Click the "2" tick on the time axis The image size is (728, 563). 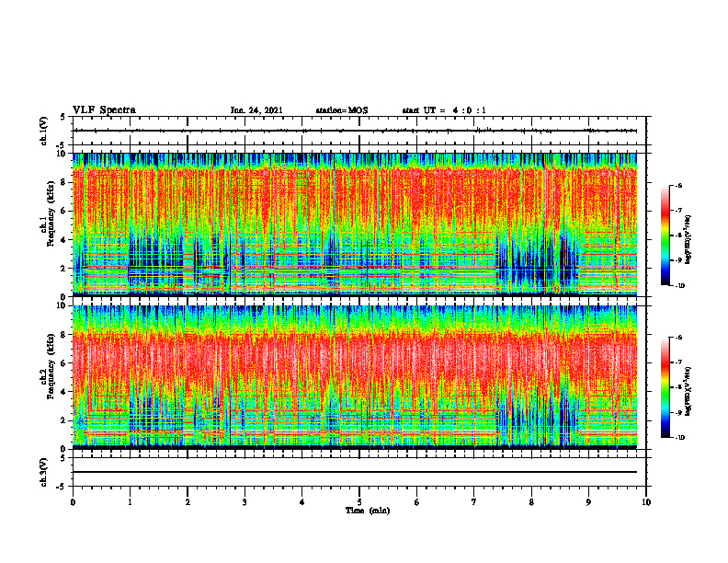coord(188,502)
